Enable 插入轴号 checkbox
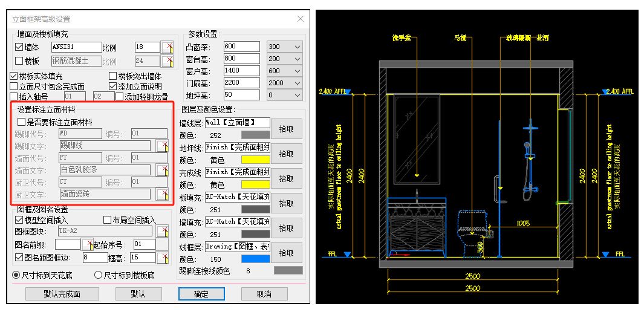The height and width of the screenshot is (312, 644). point(13,97)
